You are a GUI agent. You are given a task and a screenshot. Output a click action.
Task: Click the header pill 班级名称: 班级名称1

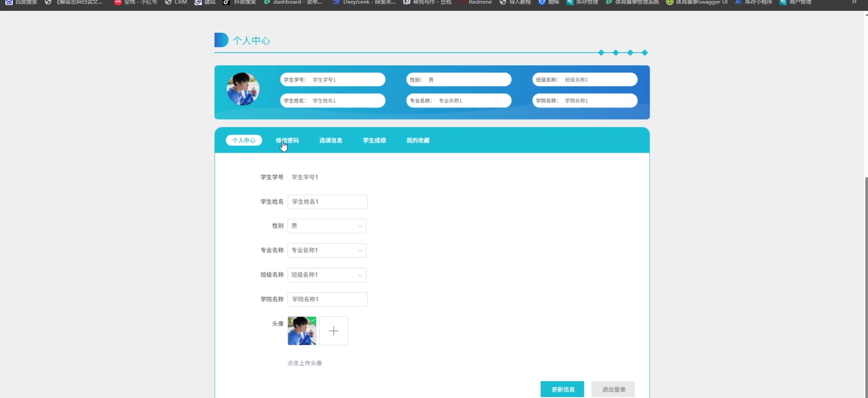pyautogui.click(x=585, y=80)
